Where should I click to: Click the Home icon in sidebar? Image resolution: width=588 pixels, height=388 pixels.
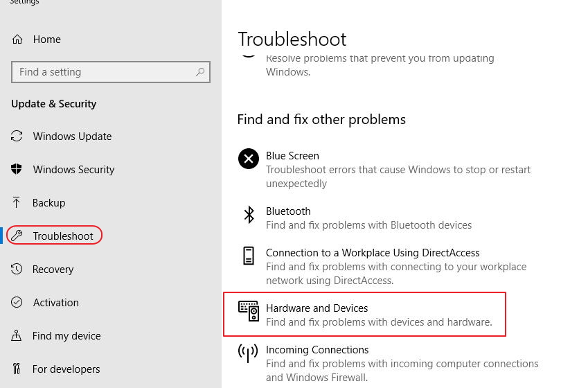click(17, 39)
